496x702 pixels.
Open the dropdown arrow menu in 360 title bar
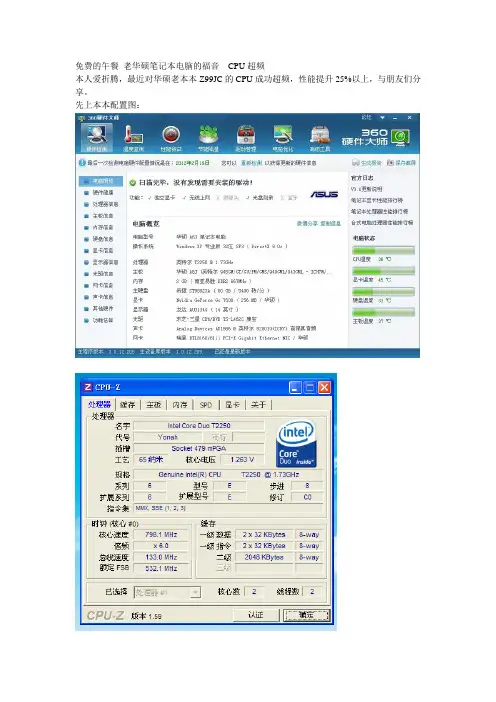click(x=382, y=118)
